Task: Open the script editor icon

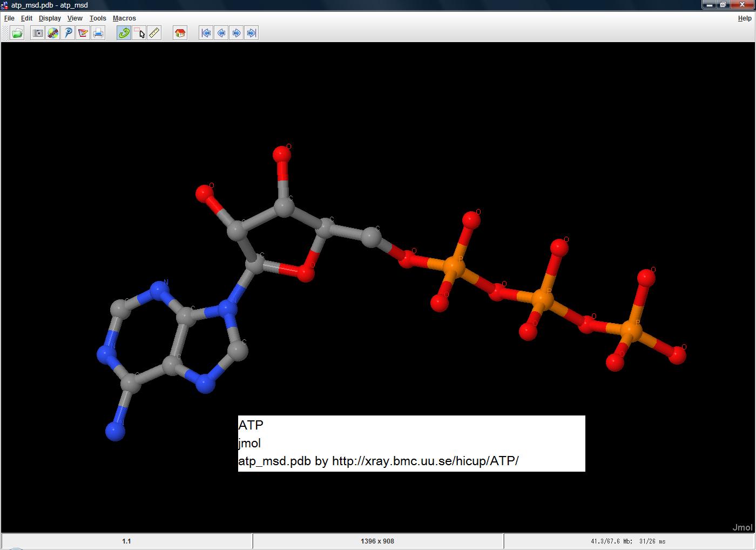Action: [83, 33]
